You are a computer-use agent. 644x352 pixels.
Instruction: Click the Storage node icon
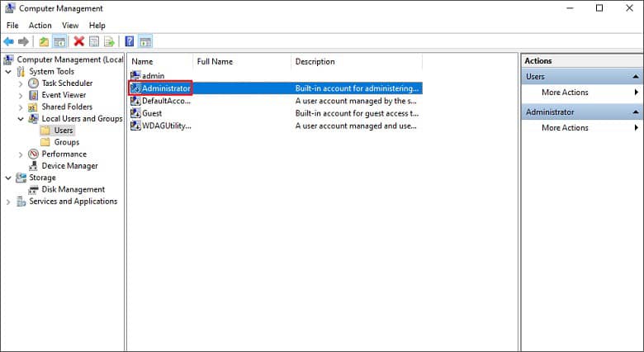tap(21, 178)
